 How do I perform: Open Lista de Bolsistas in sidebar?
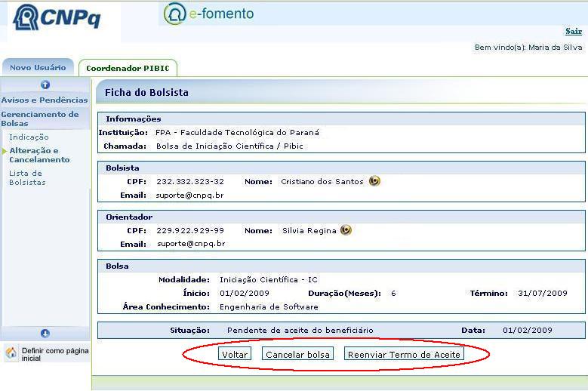[x=27, y=177]
